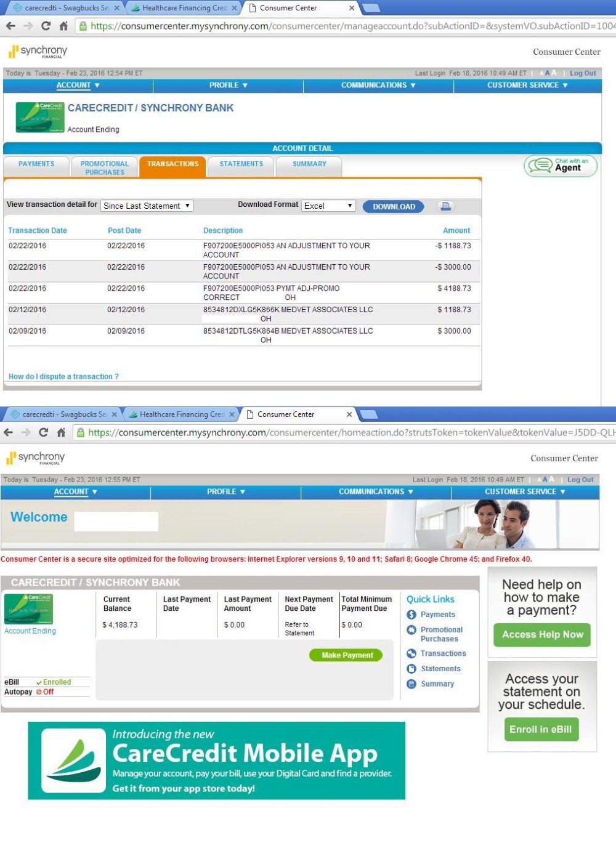Click the padlock icon beside the manageaccount.do URL

pos(83,26)
